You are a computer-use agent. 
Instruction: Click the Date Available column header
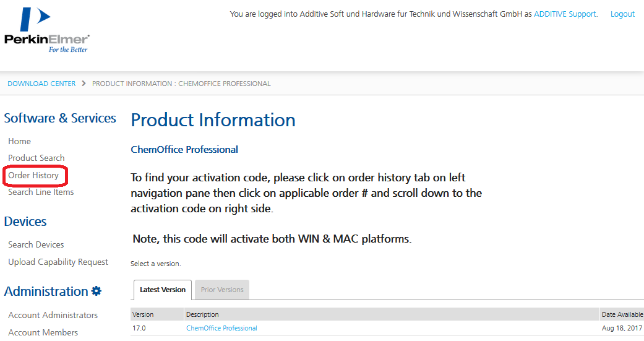[x=622, y=314]
